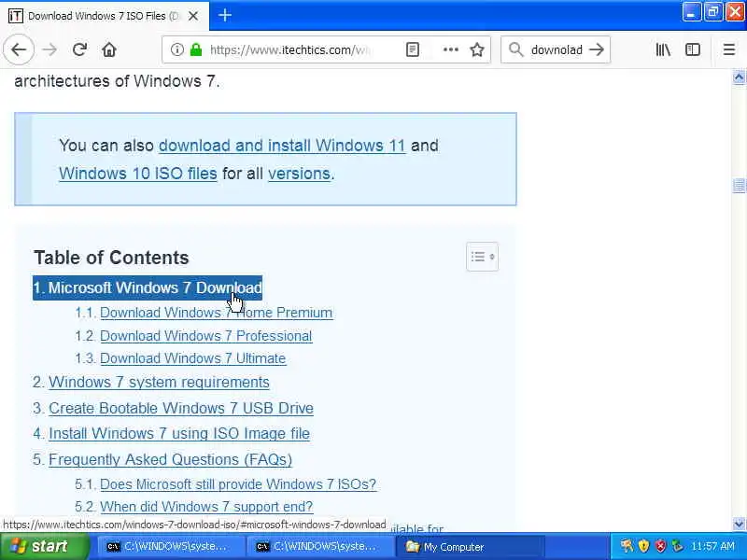
Task: Open 'download and install Windows 11' link
Action: click(282, 146)
